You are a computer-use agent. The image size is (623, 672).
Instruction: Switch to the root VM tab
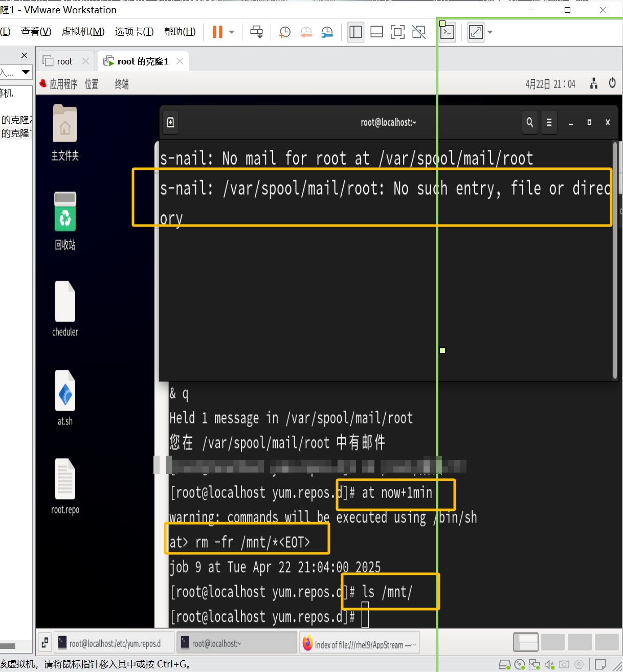click(x=66, y=61)
